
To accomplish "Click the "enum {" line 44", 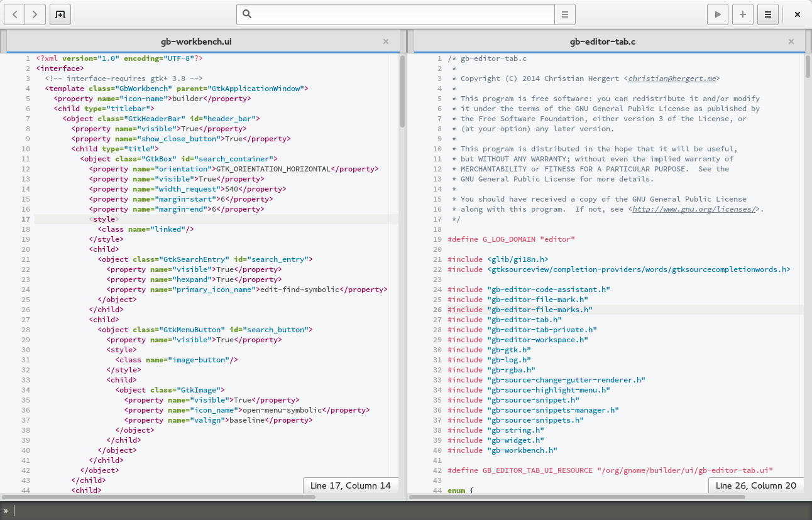I will pyautogui.click(x=461, y=490).
